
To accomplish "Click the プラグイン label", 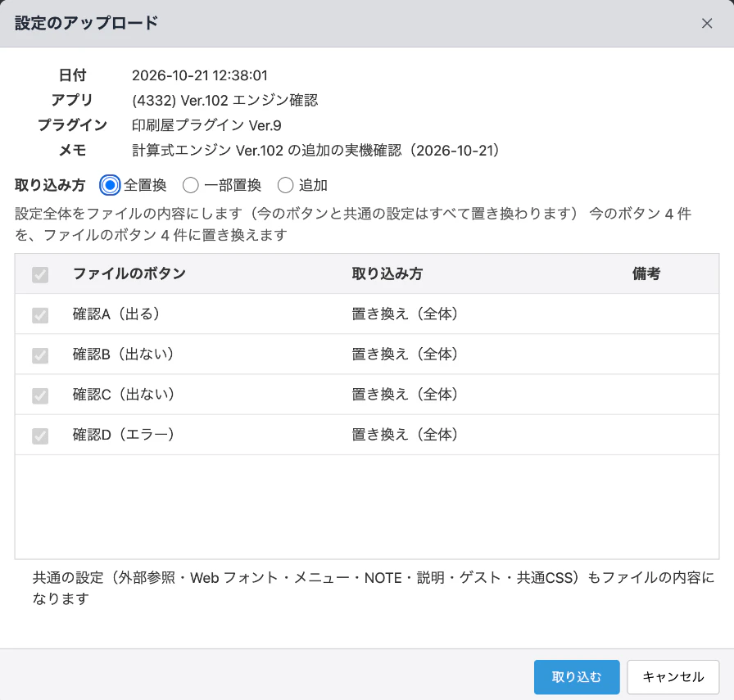I will coord(72,125).
